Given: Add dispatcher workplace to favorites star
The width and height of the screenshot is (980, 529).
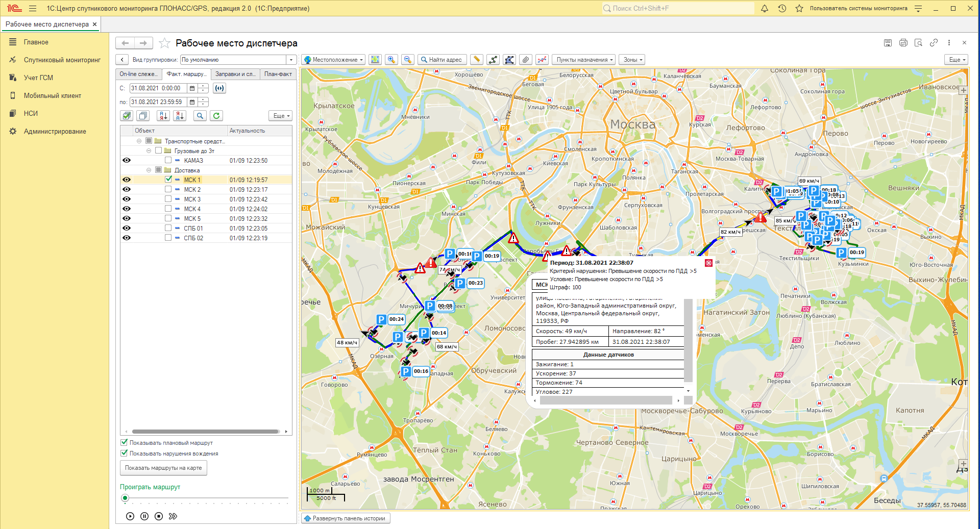Looking at the screenshot, I should (164, 43).
